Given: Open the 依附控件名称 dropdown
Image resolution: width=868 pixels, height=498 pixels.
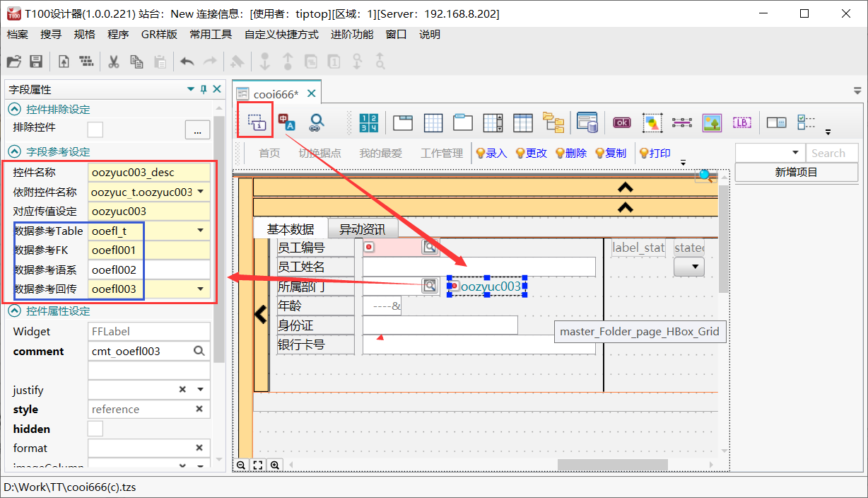Looking at the screenshot, I should [x=200, y=192].
